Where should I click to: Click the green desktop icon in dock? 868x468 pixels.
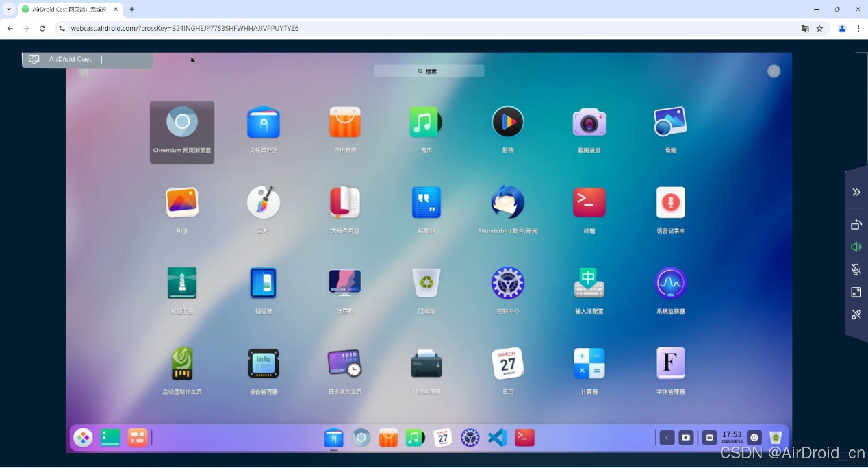(x=110, y=438)
